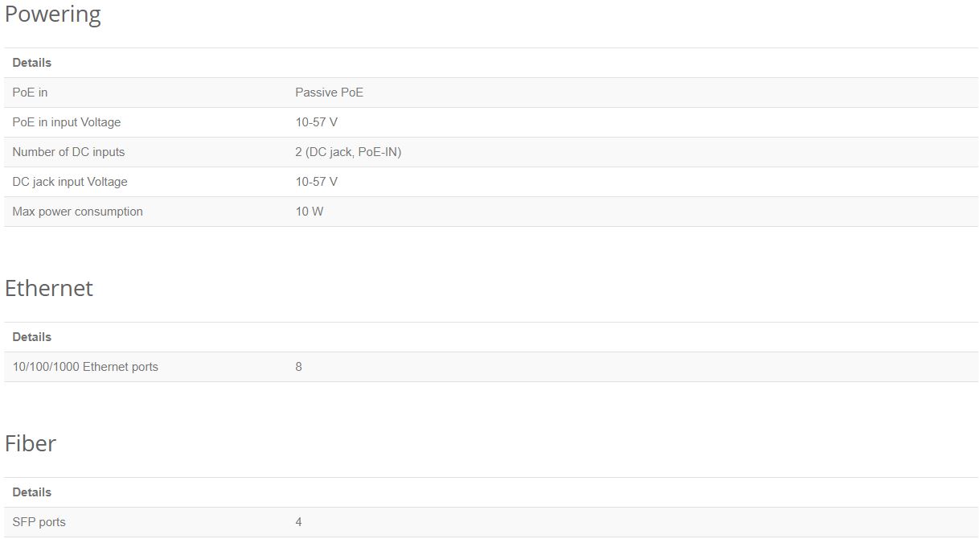Viewport: 980px width, 539px height.
Task: Click the 'Passive PoE' value
Action: (x=329, y=93)
